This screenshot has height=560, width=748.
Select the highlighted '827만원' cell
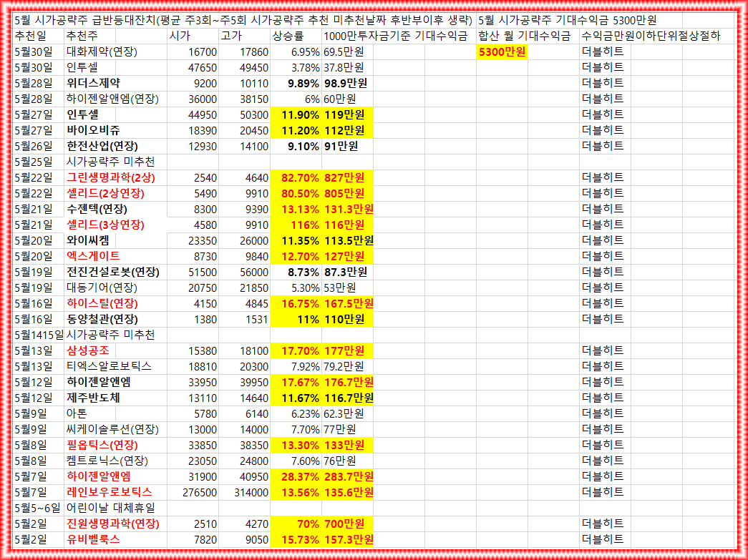point(347,177)
